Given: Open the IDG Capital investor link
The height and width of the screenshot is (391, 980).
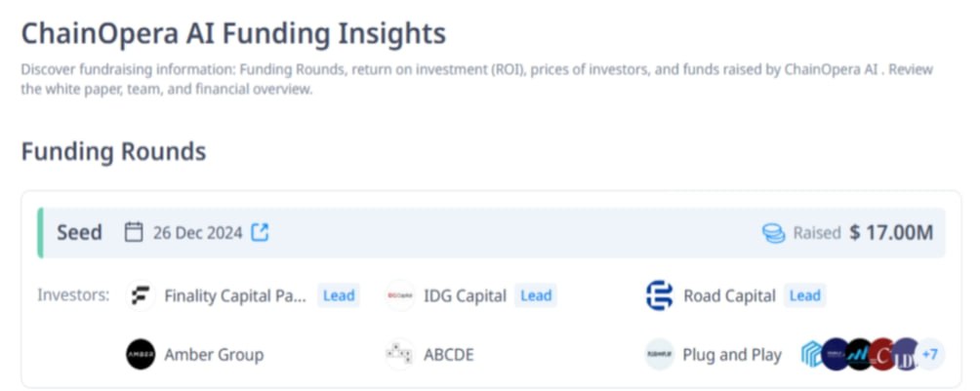Looking at the screenshot, I should (465, 295).
